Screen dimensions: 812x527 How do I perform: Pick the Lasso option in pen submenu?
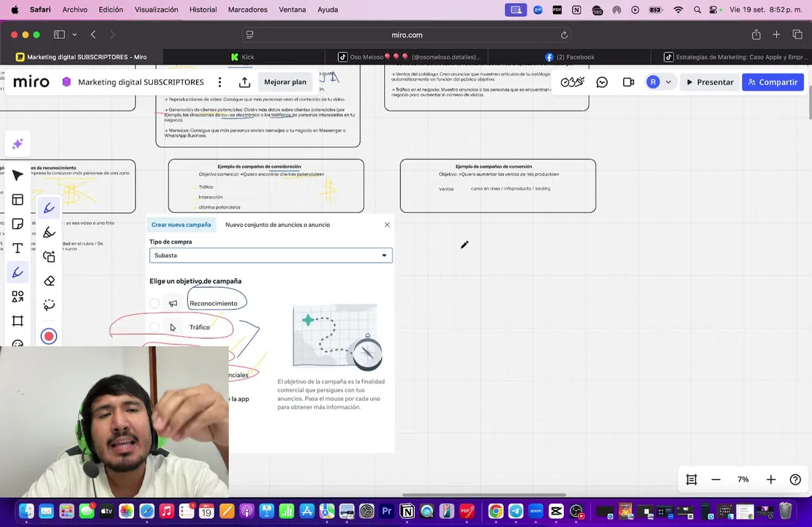tap(49, 304)
